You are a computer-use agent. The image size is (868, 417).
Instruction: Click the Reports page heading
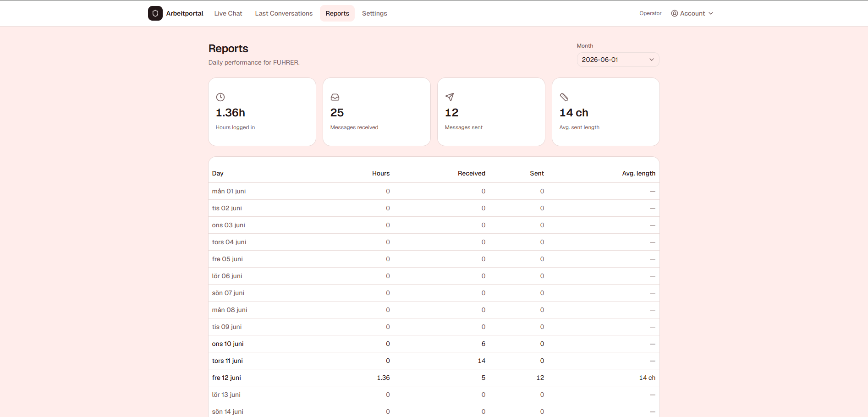pos(228,49)
